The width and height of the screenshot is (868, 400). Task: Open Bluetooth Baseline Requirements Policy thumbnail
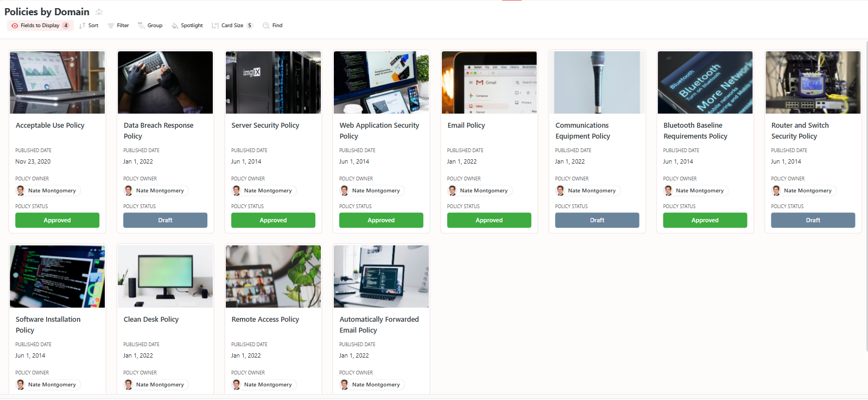pyautogui.click(x=705, y=82)
